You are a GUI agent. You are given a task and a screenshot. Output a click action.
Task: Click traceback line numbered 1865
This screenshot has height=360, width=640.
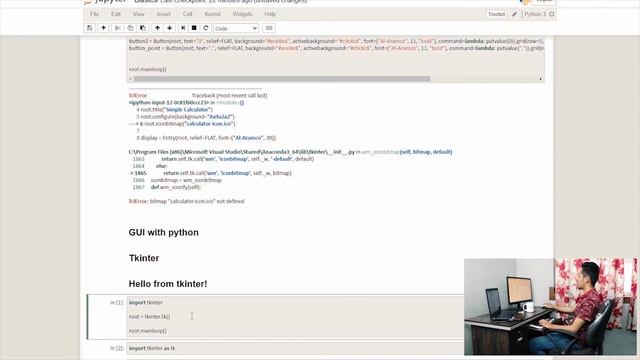click(x=210, y=173)
